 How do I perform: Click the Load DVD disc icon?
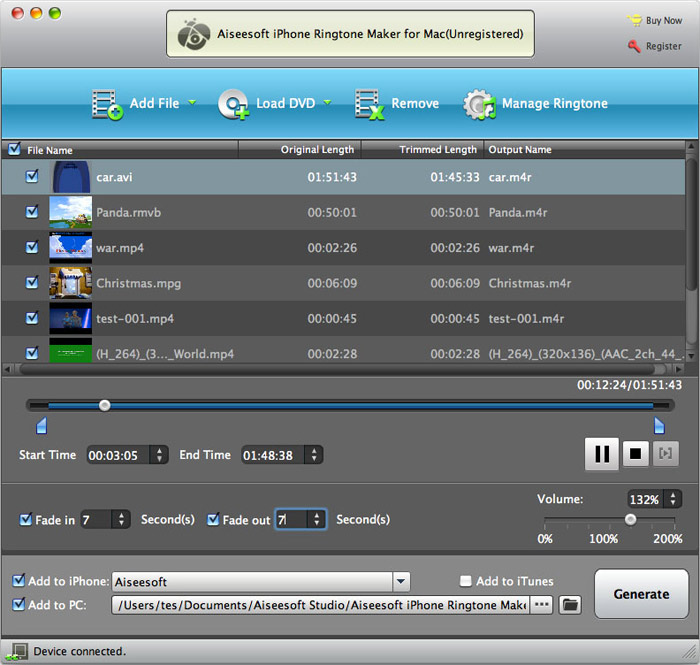233,104
